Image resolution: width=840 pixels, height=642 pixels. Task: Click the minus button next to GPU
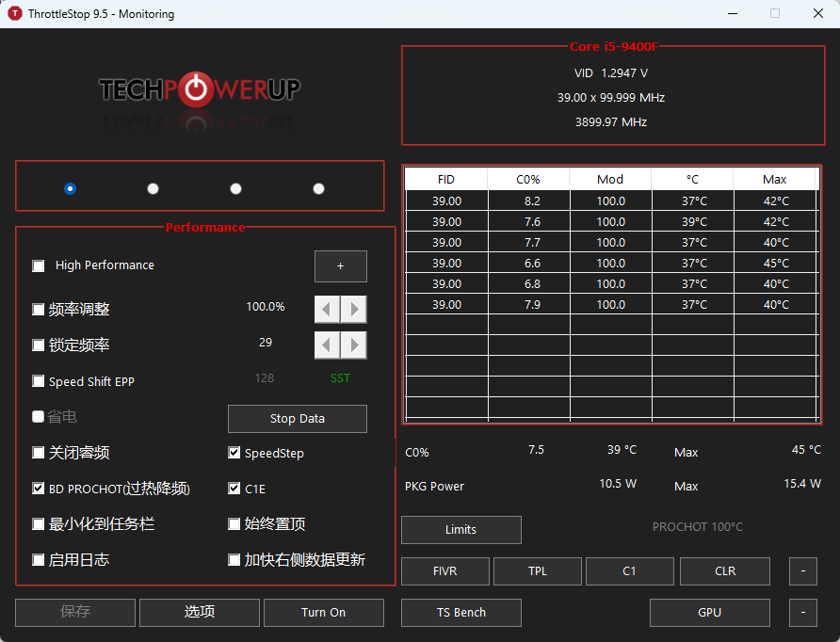(x=803, y=613)
